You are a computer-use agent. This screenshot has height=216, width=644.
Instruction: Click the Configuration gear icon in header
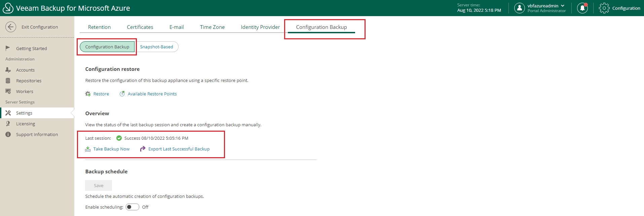coord(604,8)
